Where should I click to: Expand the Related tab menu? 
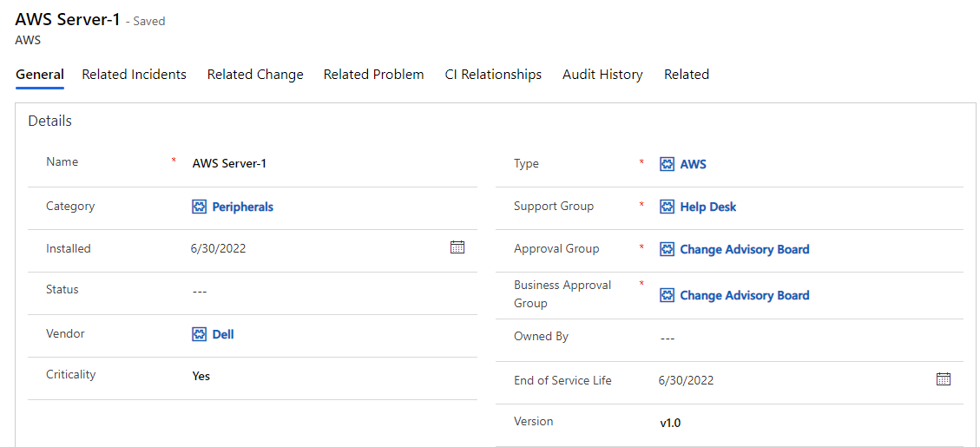687,75
